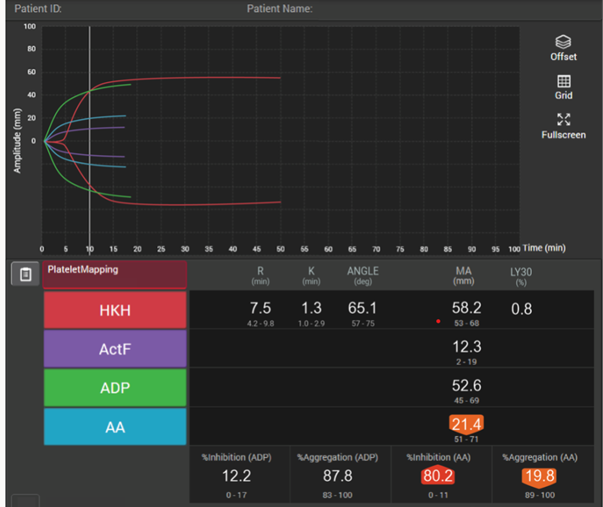Click ADP reference range 45 - 69

466,400
